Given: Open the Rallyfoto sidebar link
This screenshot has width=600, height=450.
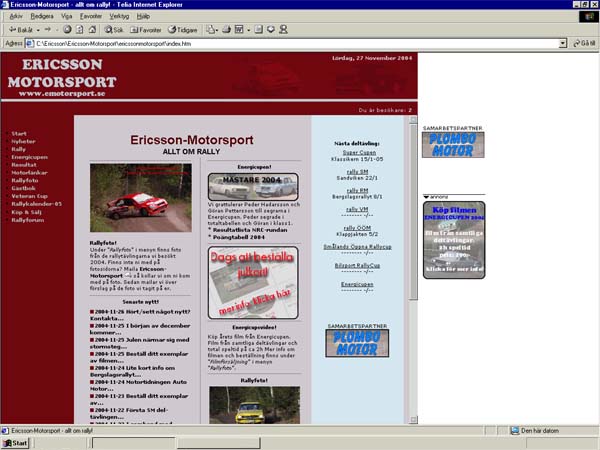Looking at the screenshot, I should click(25, 180).
